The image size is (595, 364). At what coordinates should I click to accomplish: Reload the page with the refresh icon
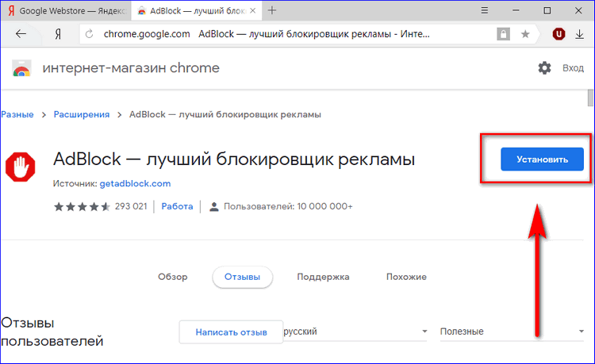[x=89, y=34]
